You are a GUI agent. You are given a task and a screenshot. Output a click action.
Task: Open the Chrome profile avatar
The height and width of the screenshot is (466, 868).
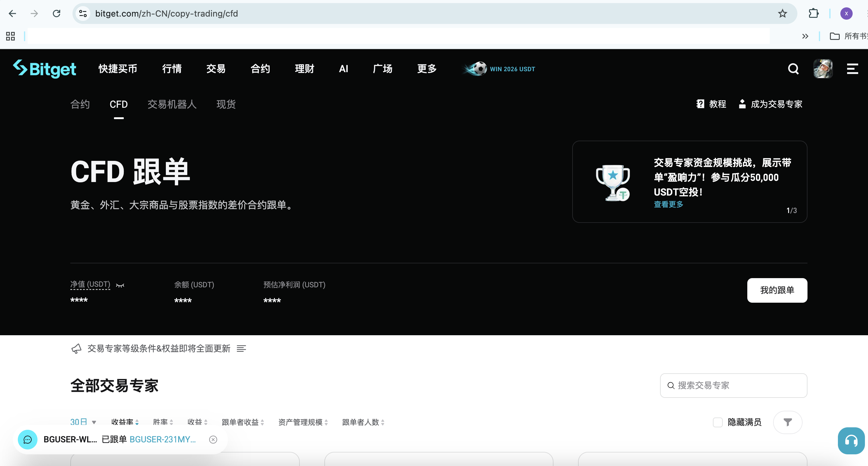(846, 14)
